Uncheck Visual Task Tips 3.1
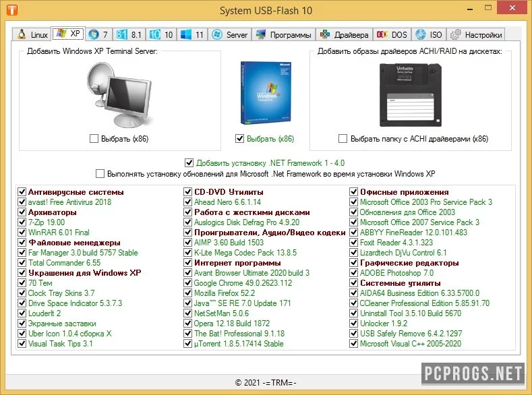The image size is (532, 395). click(x=22, y=344)
